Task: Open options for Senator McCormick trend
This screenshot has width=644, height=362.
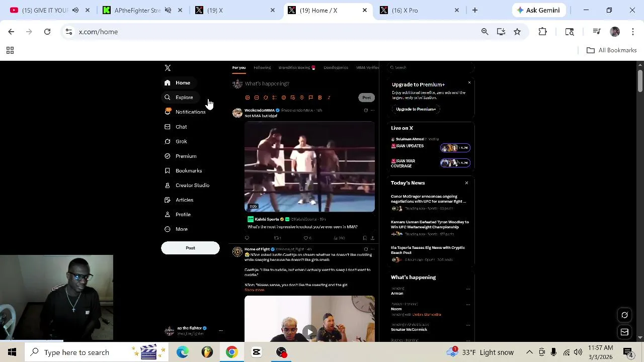Action: pyautogui.click(x=468, y=325)
